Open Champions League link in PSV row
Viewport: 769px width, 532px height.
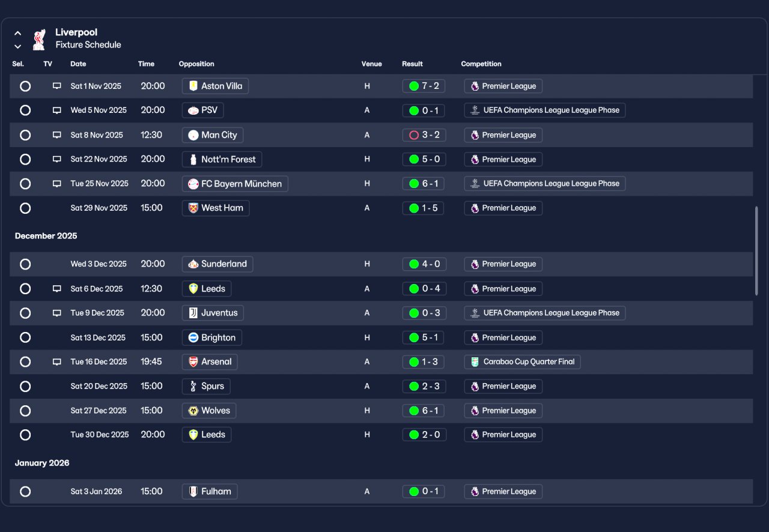coord(545,110)
